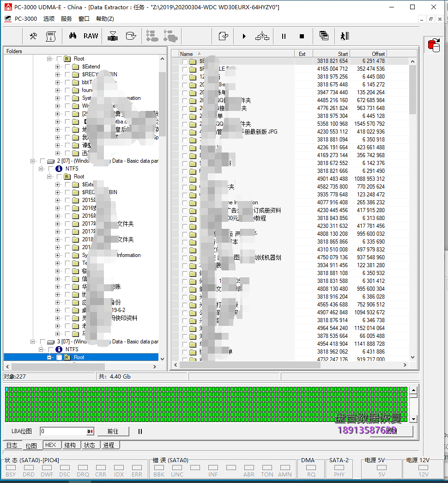This screenshot has width=448, height=483.
Task: Click the step-through structure icon
Action: (x=262, y=36)
